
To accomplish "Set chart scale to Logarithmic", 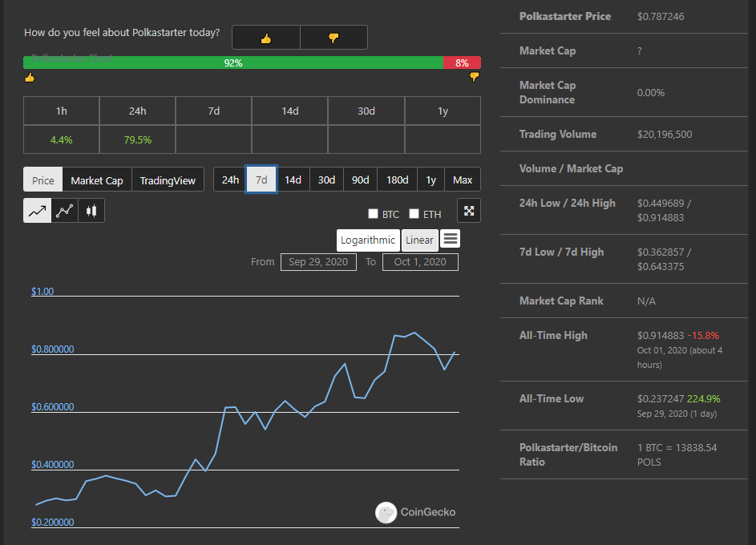I will (x=368, y=240).
